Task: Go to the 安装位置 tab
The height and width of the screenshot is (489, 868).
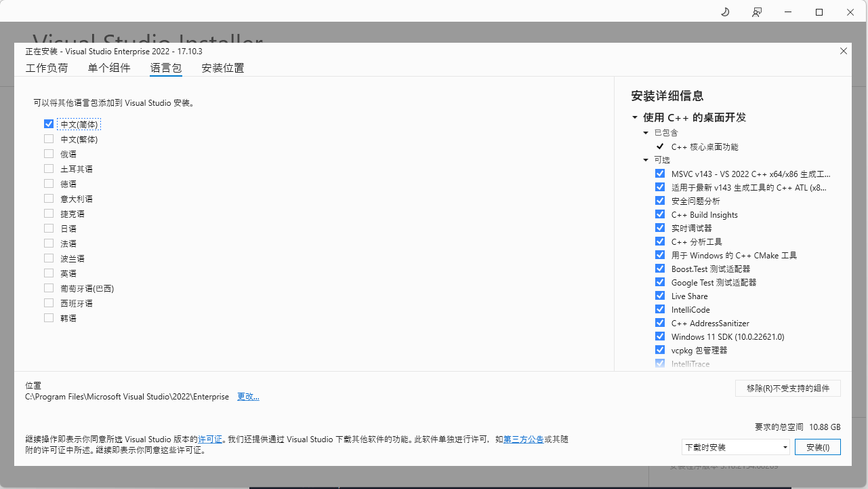Action: [x=223, y=68]
